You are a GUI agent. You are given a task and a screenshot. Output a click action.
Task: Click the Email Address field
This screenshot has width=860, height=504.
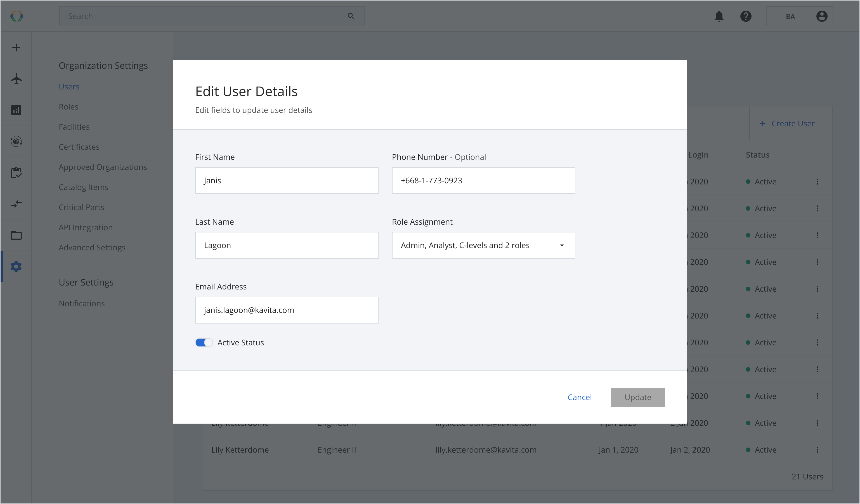(x=286, y=310)
